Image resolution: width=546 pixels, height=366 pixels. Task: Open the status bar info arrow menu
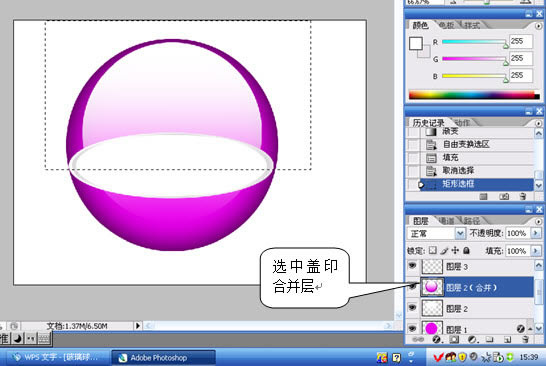[138, 326]
